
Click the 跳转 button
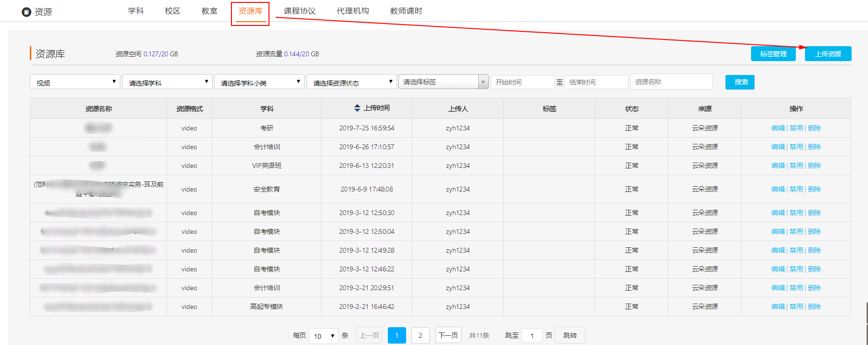click(x=570, y=335)
